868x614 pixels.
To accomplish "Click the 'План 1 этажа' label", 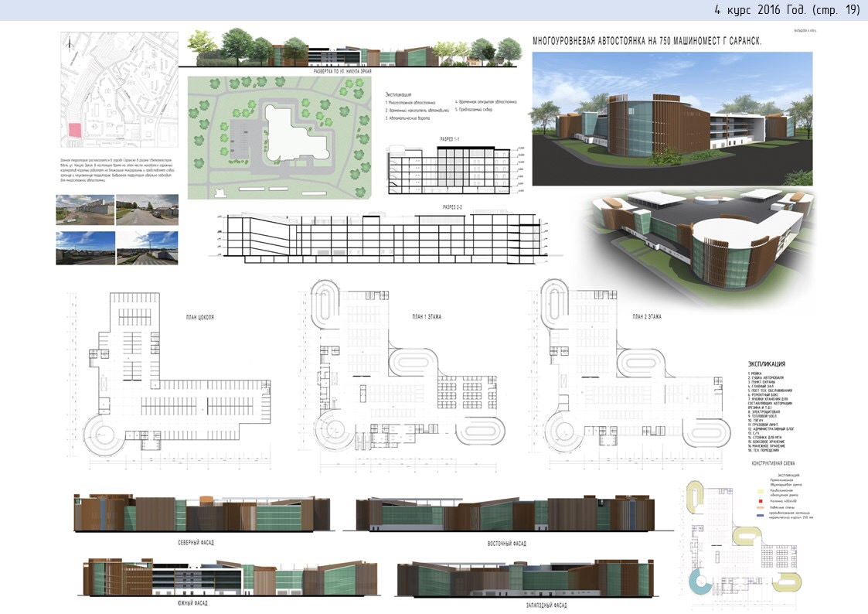I will 427,318.
